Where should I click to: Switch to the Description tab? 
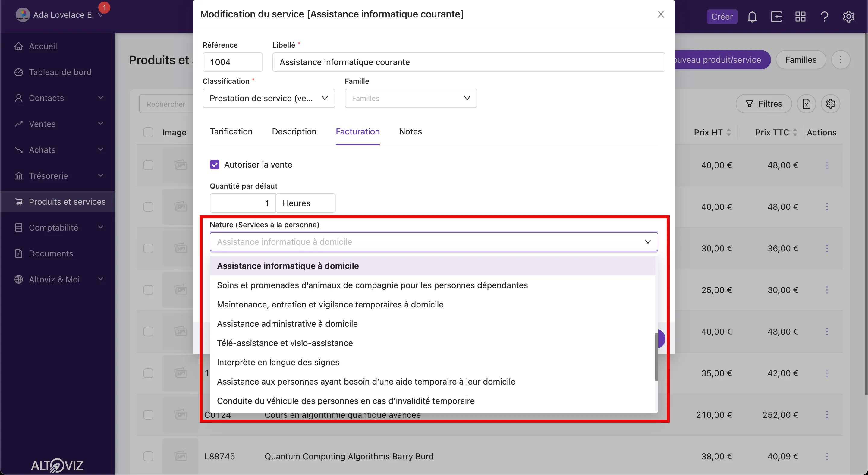(294, 131)
